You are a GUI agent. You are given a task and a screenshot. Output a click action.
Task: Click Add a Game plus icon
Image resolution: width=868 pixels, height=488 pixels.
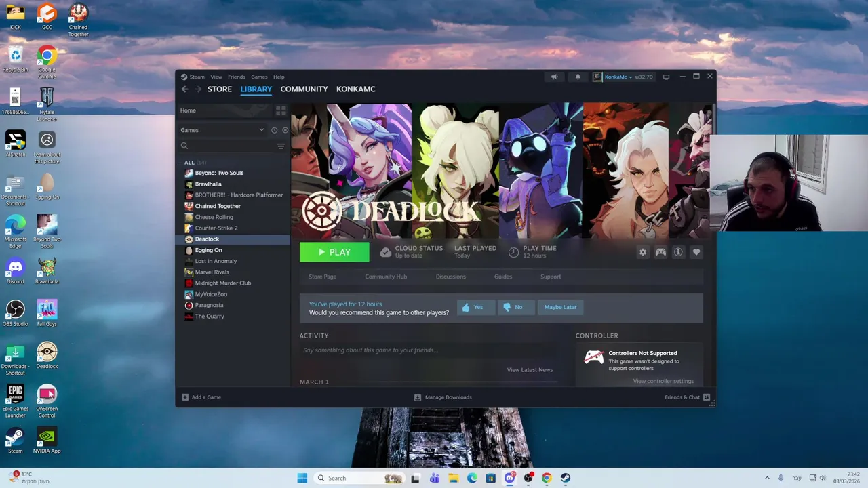coord(185,397)
